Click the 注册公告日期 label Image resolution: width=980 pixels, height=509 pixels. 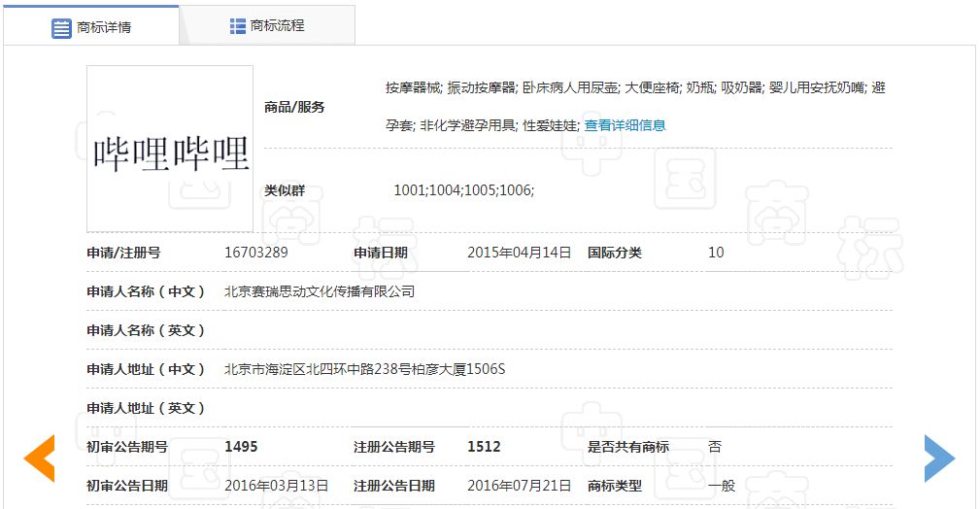click(x=394, y=486)
